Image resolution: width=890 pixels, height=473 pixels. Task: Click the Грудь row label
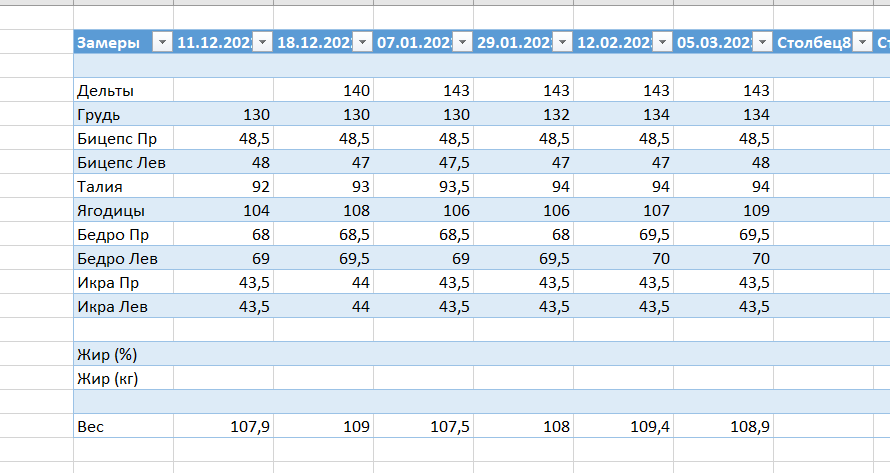[123, 115]
